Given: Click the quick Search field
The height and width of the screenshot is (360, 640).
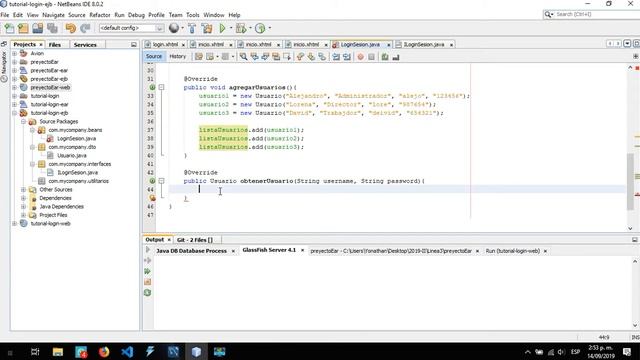Looking at the screenshot, I should coord(594,14).
